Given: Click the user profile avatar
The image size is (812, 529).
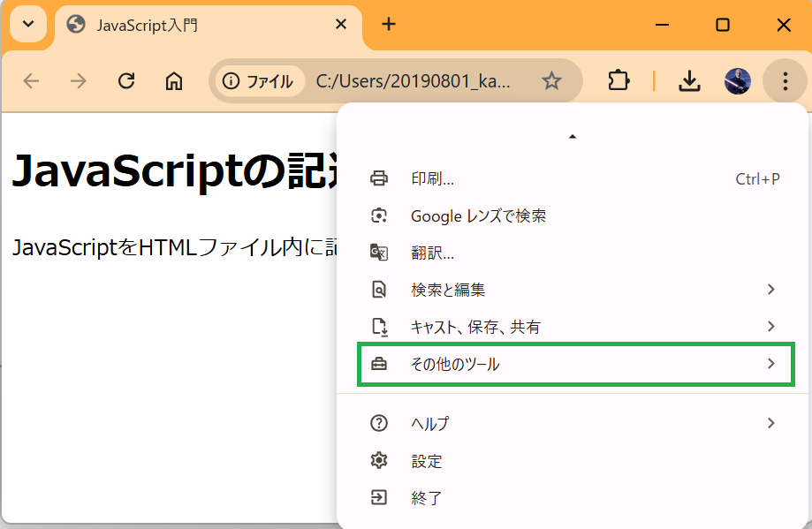Looking at the screenshot, I should tap(737, 81).
